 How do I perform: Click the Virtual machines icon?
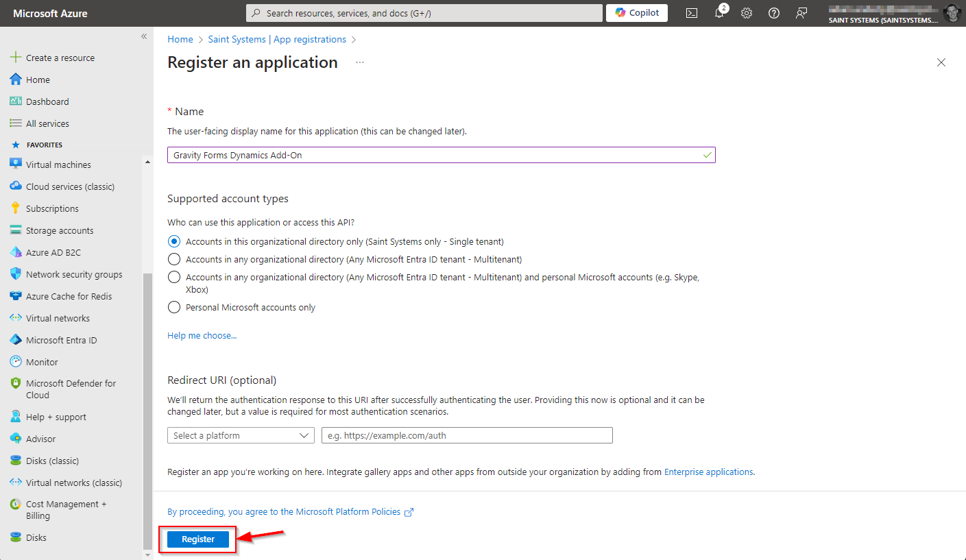16,165
